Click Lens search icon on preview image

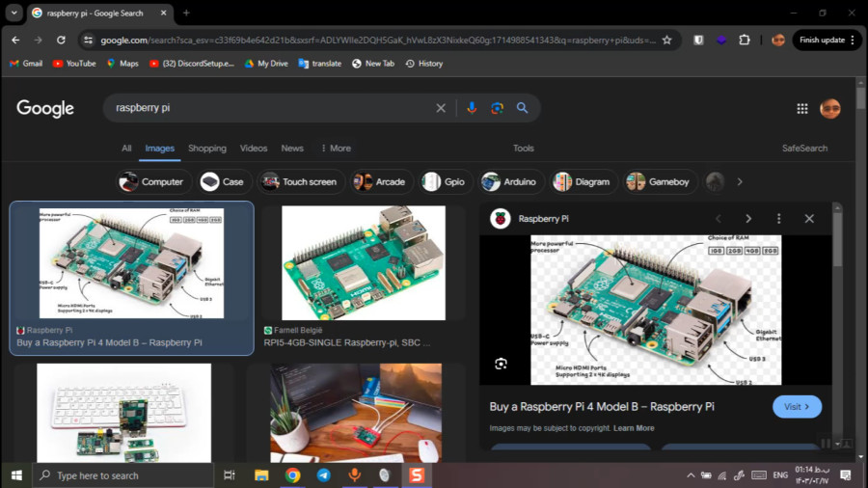pos(501,364)
